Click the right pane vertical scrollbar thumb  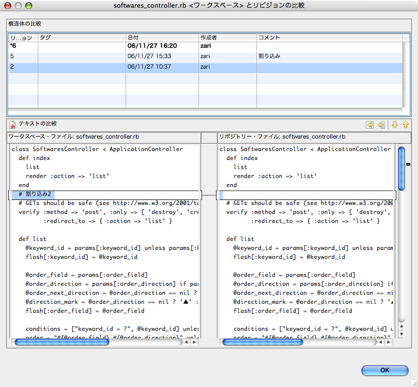[401, 168]
